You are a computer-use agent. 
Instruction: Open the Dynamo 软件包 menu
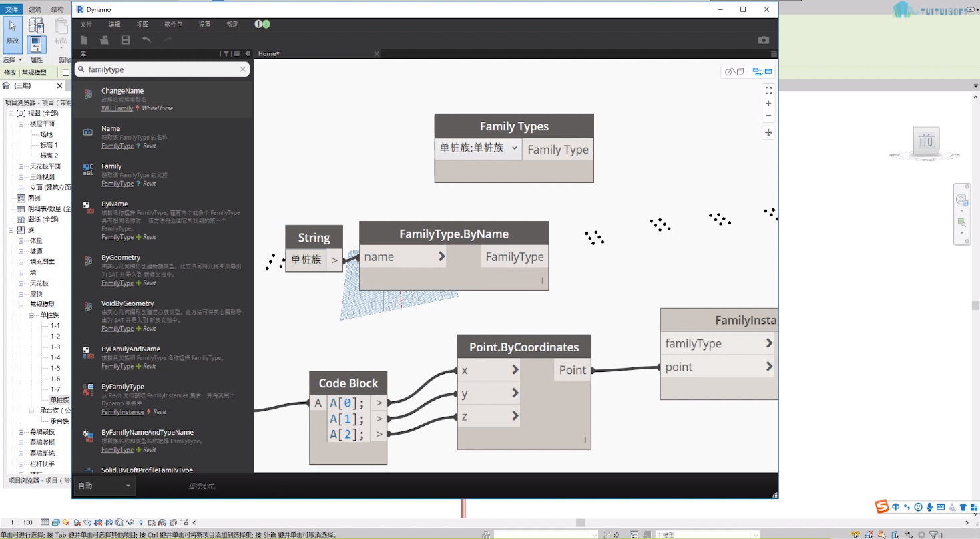[173, 25]
